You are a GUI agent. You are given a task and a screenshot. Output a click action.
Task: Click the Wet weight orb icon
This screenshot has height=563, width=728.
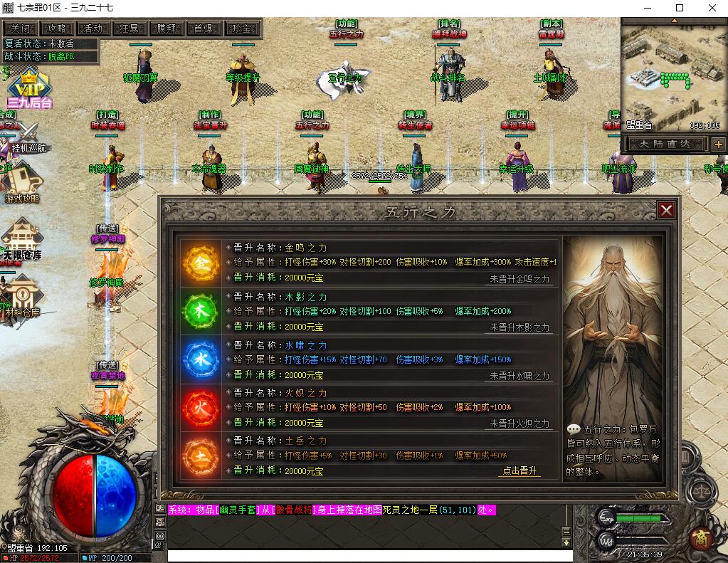[606, 541]
